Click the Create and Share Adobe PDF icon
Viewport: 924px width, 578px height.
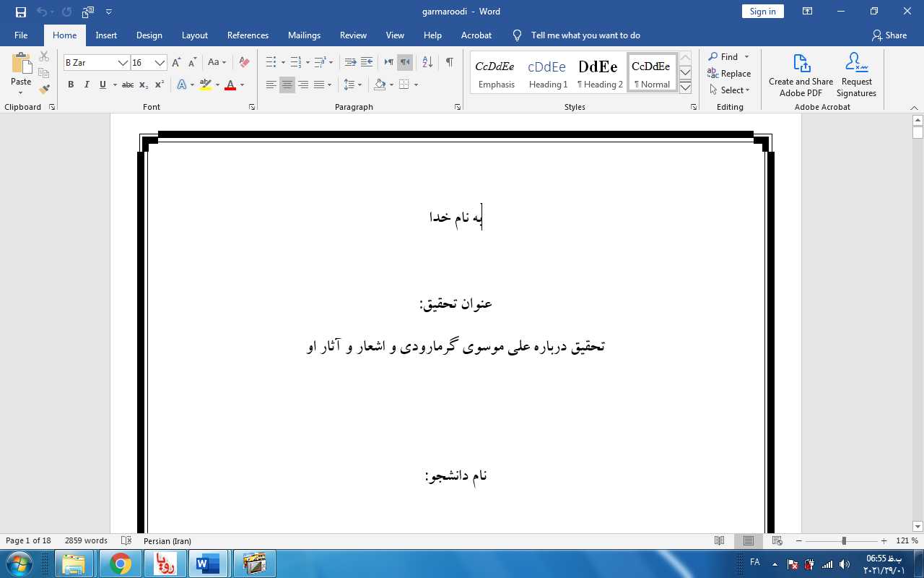coord(801,75)
